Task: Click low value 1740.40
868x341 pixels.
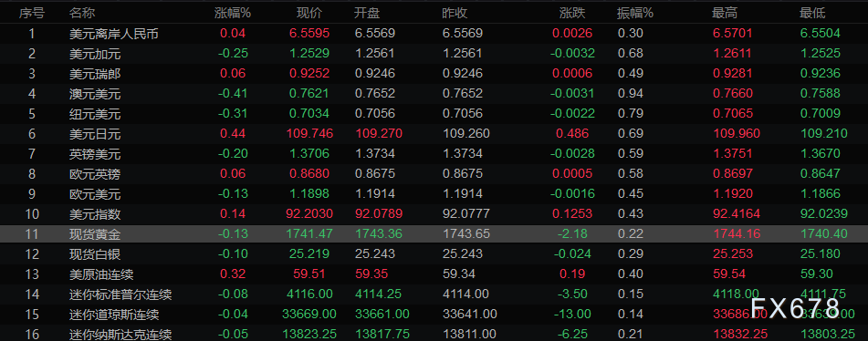Action: click(823, 233)
